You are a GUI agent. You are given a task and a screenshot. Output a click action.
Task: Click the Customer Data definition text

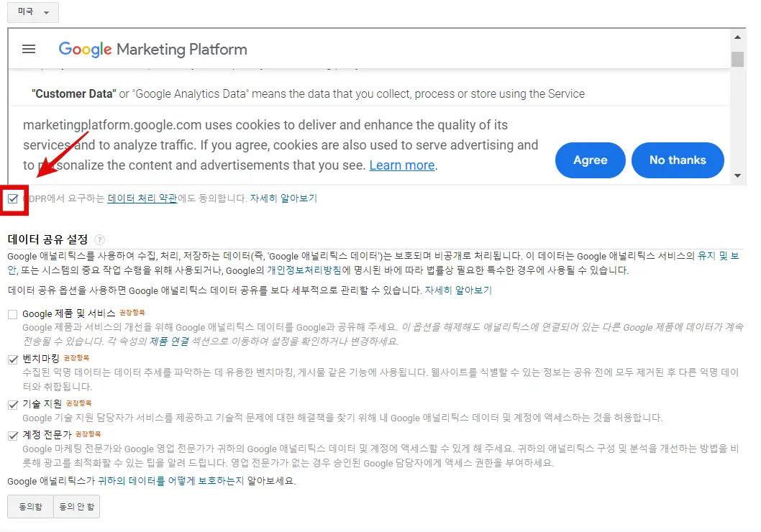click(308, 94)
